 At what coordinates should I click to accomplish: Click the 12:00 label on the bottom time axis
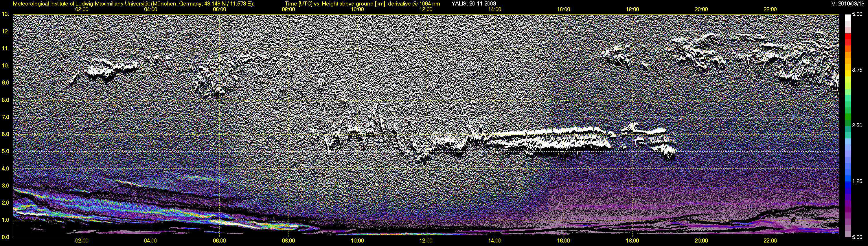click(426, 241)
